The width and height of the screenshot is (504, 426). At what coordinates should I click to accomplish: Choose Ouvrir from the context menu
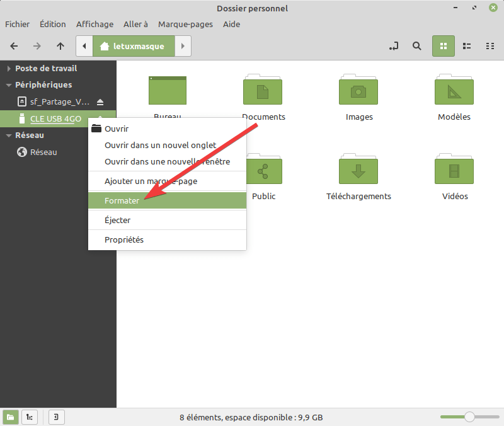coord(167,129)
